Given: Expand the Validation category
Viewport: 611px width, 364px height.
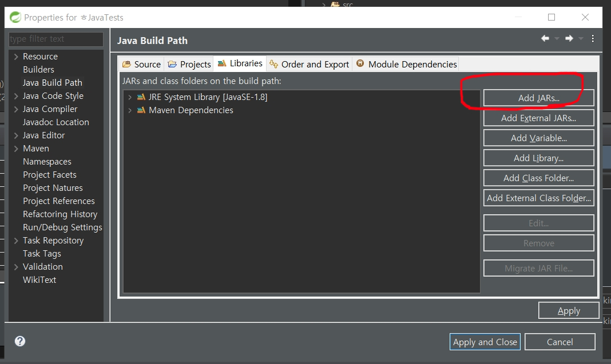Looking at the screenshot, I should click(x=16, y=267).
